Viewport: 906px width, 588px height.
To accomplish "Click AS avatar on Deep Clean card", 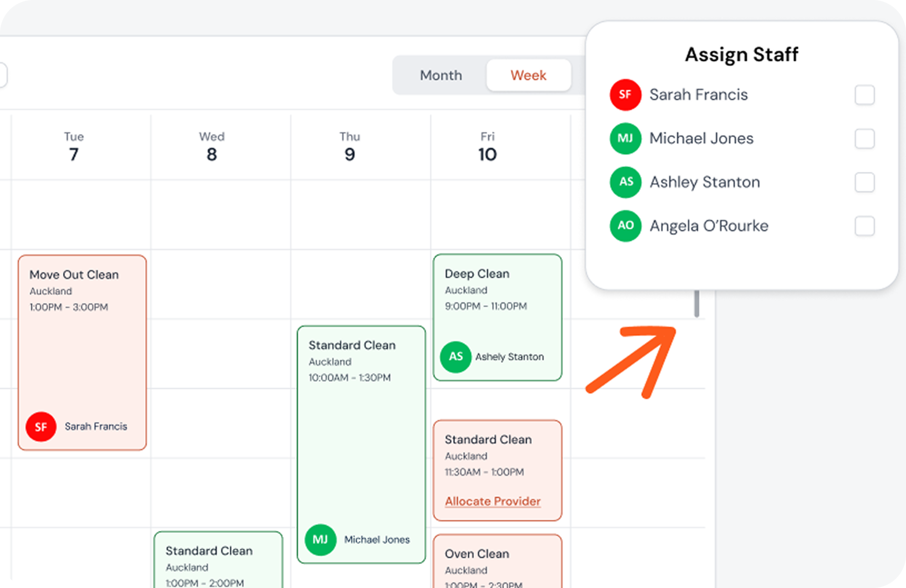I will (x=456, y=357).
